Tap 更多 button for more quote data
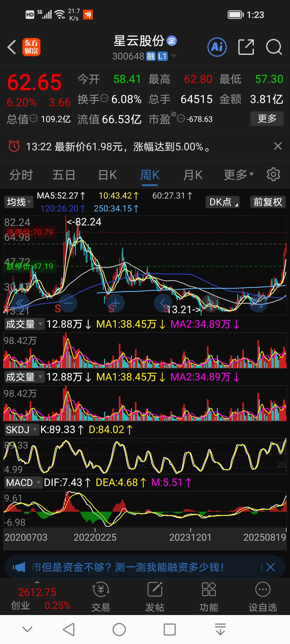Image resolution: width=290 pixels, height=644 pixels. coord(267,118)
